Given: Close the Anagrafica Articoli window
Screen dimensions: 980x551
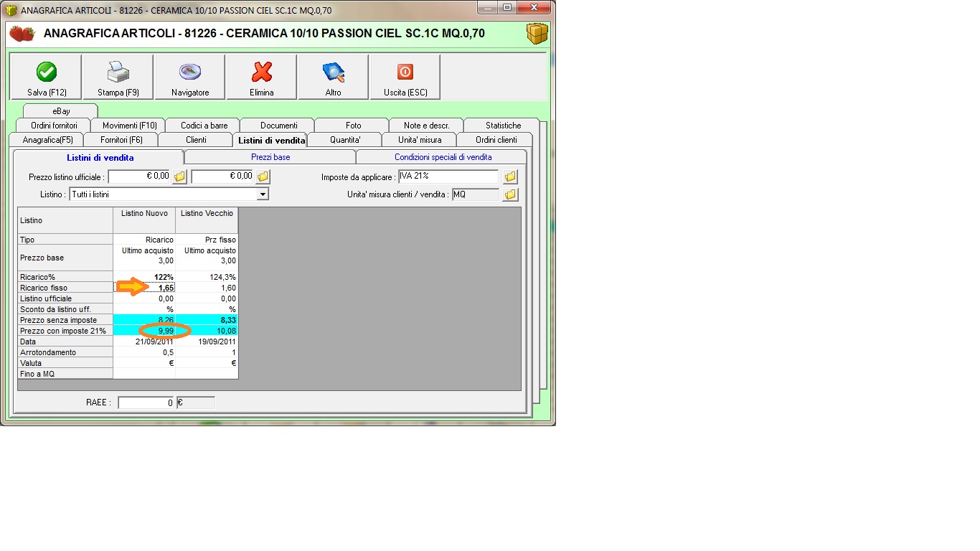Looking at the screenshot, I should click(x=533, y=7).
